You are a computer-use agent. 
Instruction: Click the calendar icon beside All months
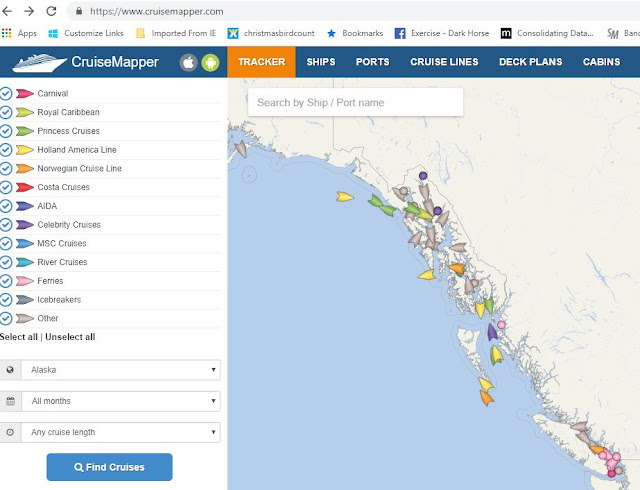click(10, 401)
